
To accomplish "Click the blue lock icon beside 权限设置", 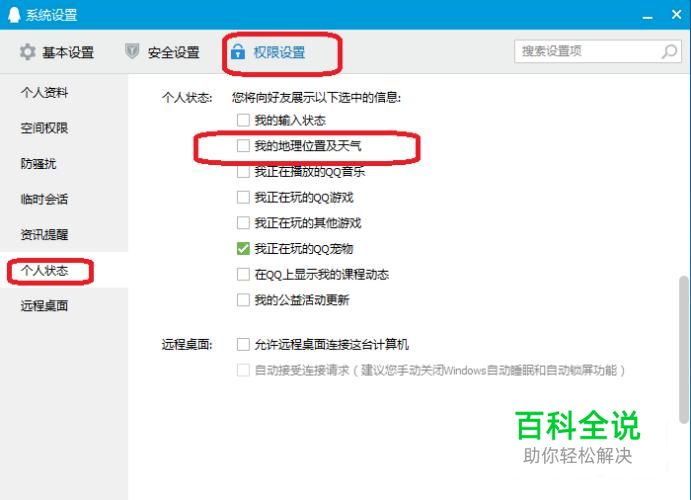I will click(x=238, y=52).
